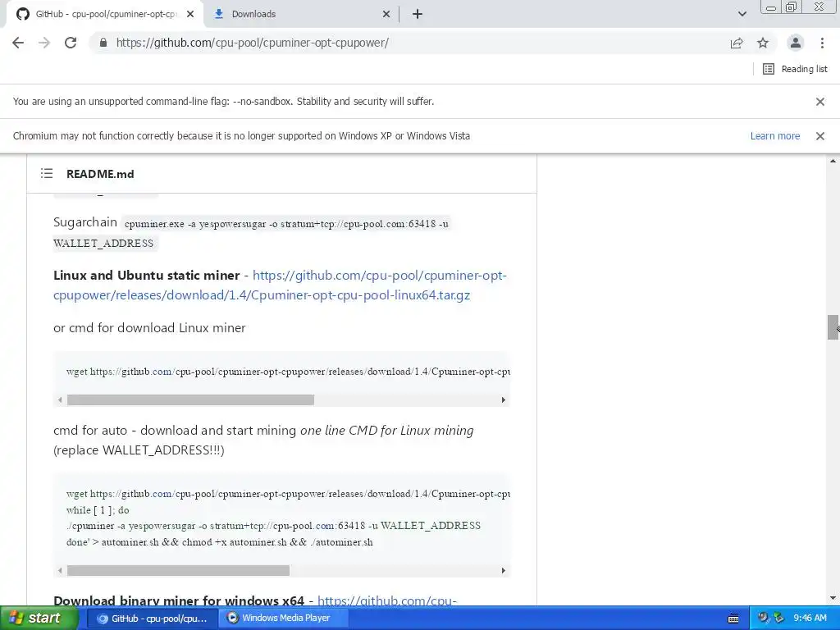This screenshot has height=630, width=840.
Task: Click the README.md heading
Action: (100, 174)
